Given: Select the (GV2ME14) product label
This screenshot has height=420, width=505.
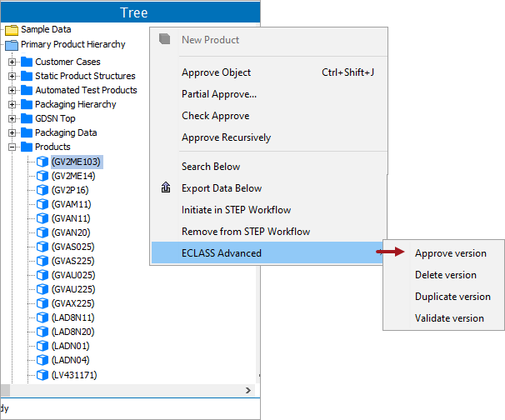Looking at the screenshot, I should pyautogui.click(x=73, y=176).
